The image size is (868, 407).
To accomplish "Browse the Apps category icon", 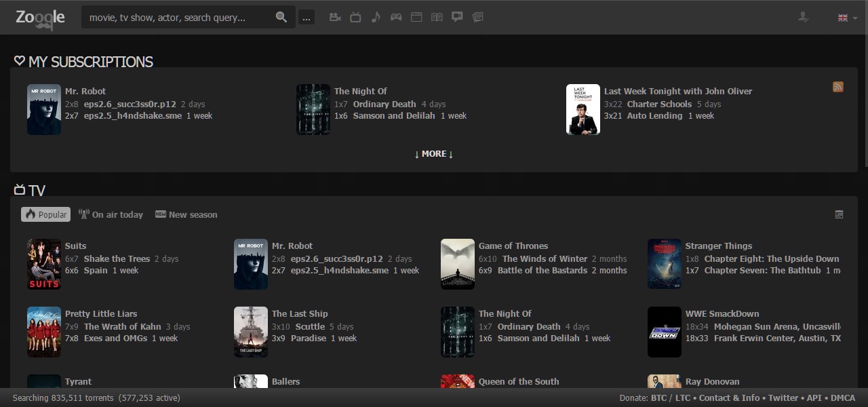I will (x=416, y=17).
